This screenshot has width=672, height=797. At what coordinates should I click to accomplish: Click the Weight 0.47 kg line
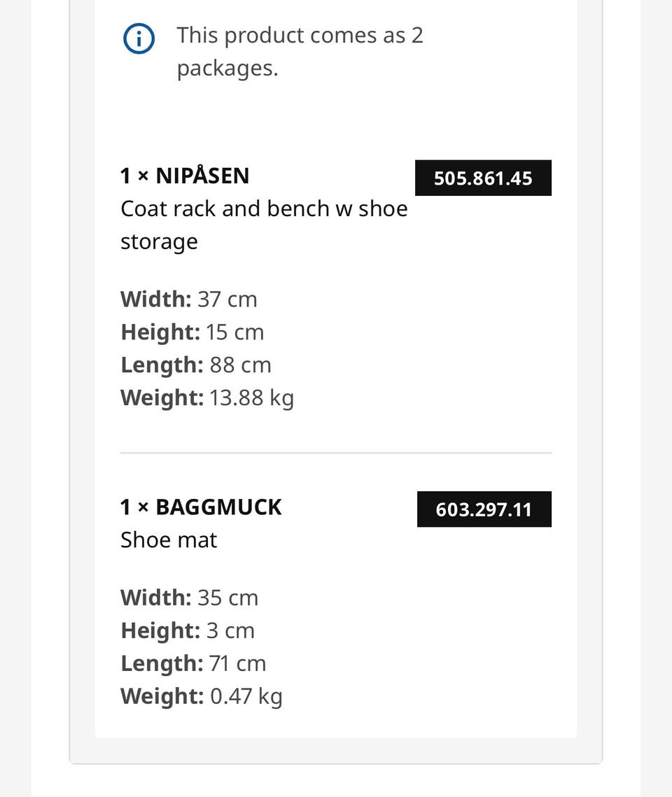point(202,696)
